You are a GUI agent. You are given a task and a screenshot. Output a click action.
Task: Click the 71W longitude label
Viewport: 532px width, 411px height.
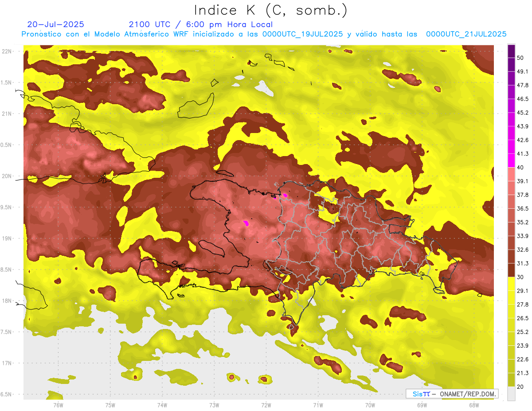tap(318, 405)
